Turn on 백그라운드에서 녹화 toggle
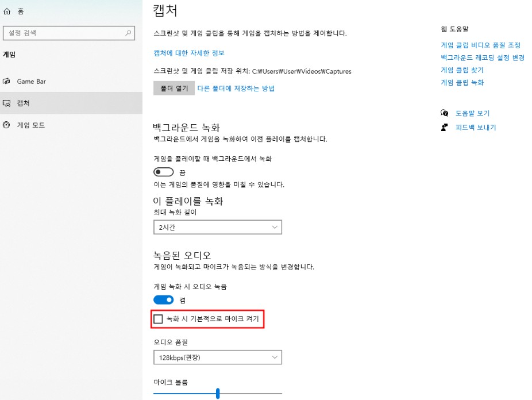This screenshot has height=400, width=532. click(x=163, y=171)
